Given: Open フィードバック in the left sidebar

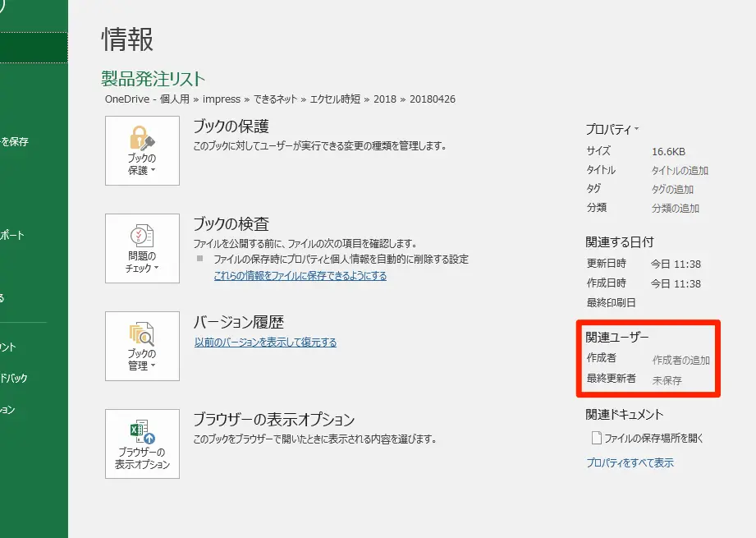Looking at the screenshot, I should [13, 379].
